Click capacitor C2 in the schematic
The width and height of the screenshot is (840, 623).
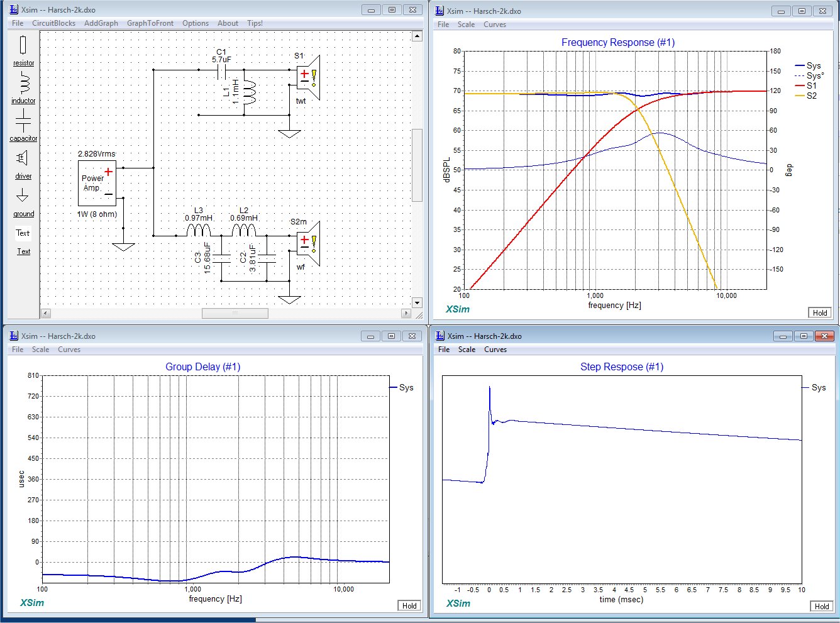(x=267, y=257)
